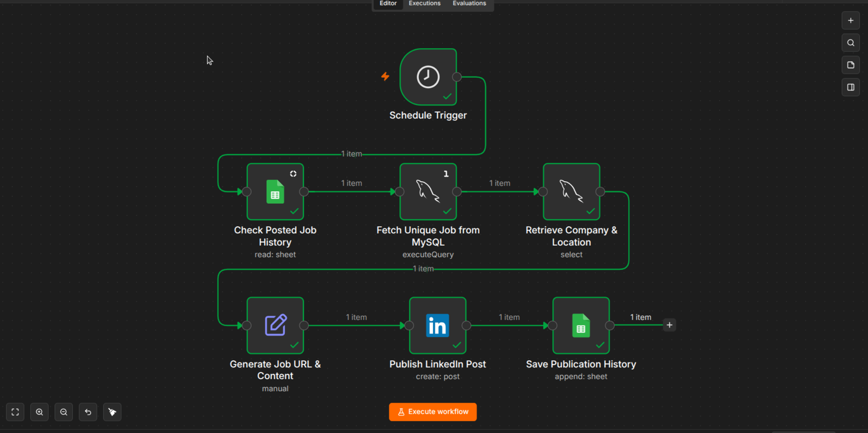Toggle the side panel icon

851,87
